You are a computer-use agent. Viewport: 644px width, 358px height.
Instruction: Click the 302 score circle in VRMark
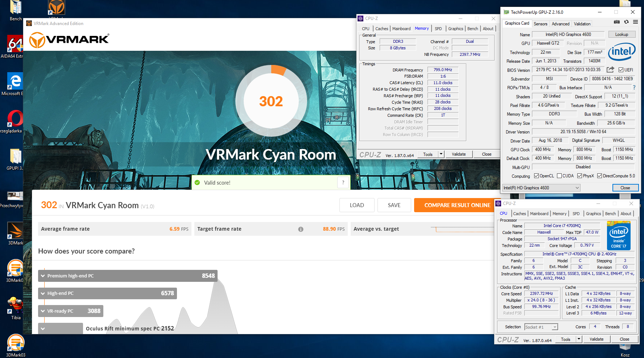(x=271, y=101)
